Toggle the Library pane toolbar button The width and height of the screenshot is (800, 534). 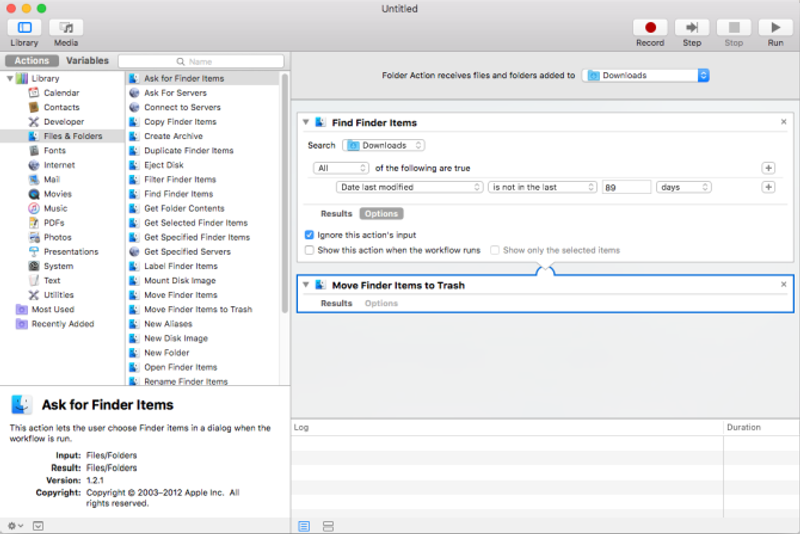click(x=24, y=28)
